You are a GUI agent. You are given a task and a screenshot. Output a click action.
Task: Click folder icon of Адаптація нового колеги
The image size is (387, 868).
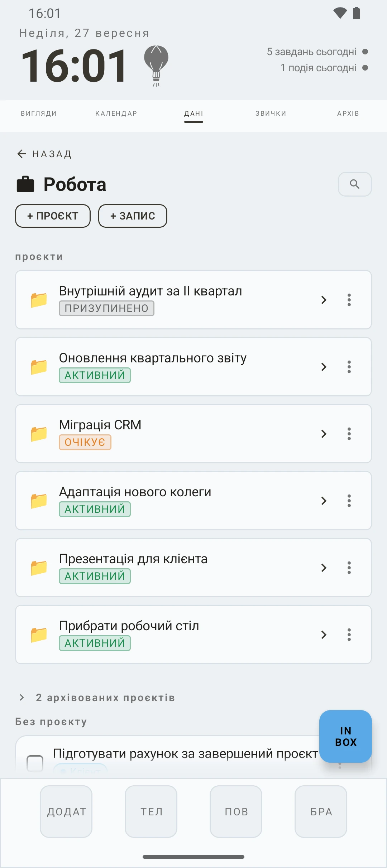pos(39,501)
